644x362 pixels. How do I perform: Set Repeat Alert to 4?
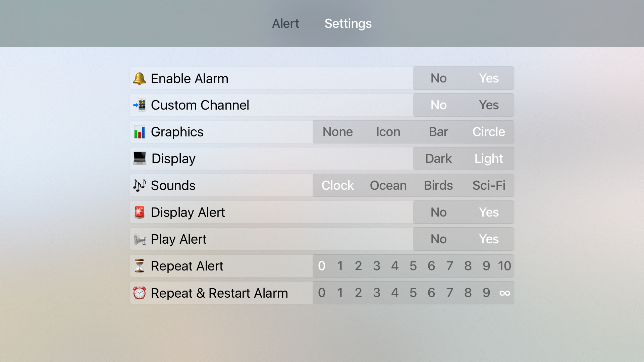click(395, 266)
